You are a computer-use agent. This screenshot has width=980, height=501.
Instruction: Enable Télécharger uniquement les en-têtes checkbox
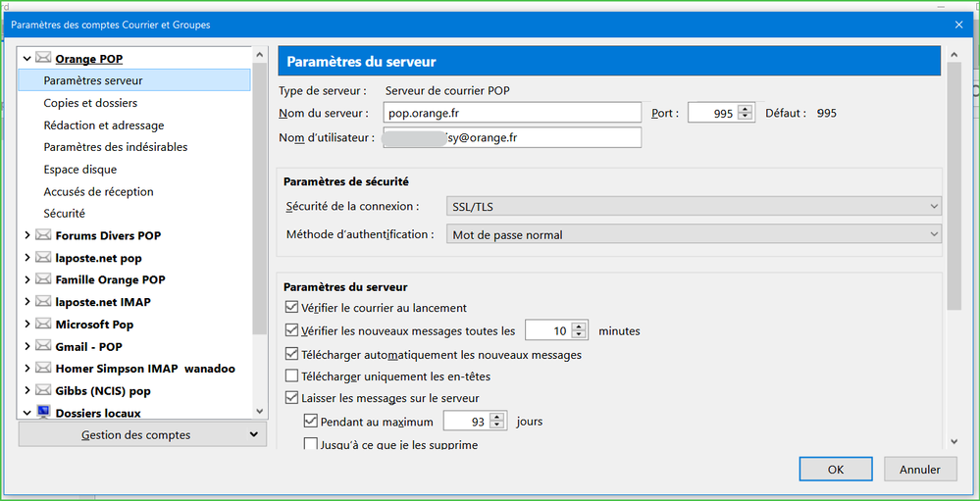pyautogui.click(x=291, y=376)
